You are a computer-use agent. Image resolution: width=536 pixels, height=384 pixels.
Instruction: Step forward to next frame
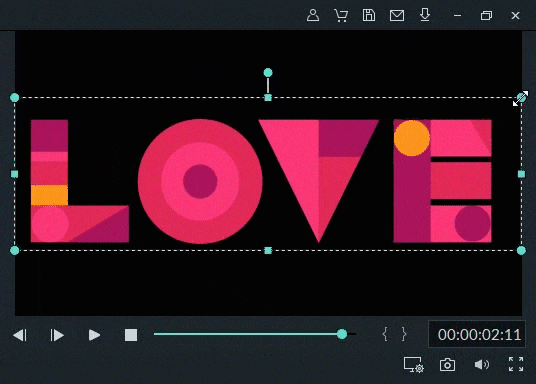coord(57,335)
